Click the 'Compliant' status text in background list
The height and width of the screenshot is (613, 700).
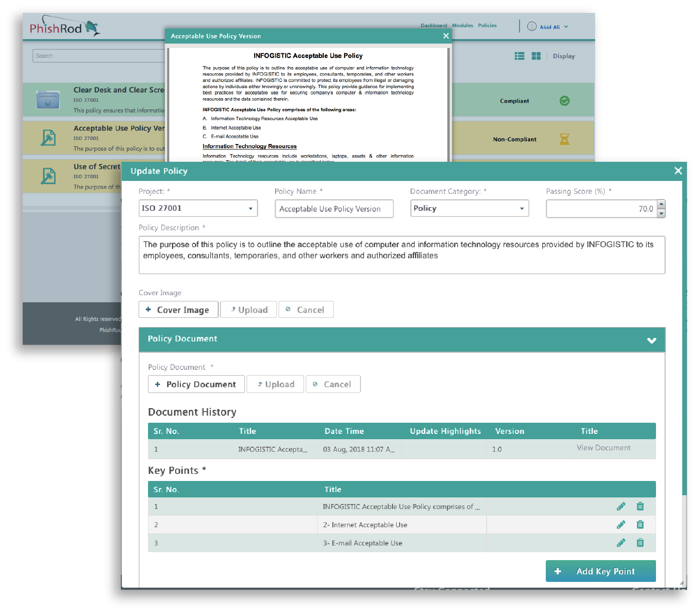tap(514, 101)
